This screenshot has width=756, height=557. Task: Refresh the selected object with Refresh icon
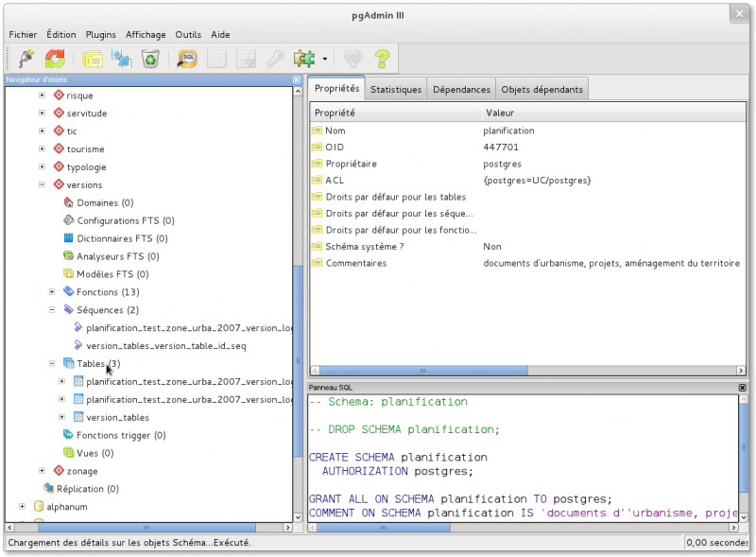(x=55, y=59)
